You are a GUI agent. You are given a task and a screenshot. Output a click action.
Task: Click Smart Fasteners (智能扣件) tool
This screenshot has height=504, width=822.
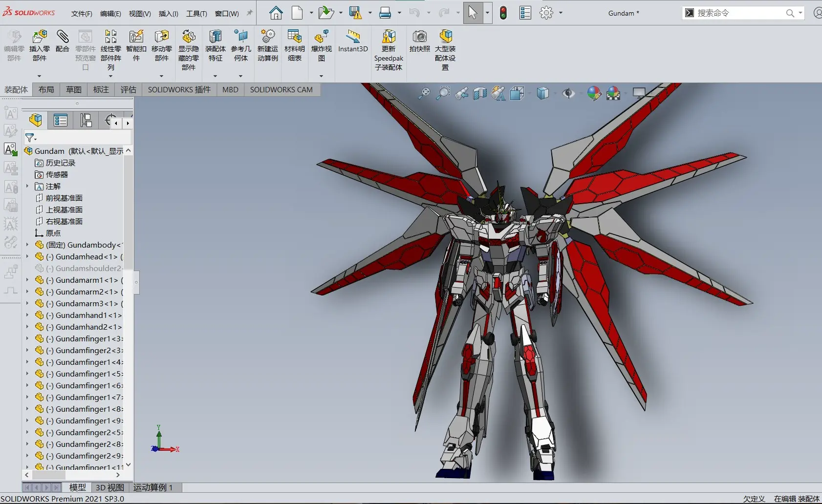click(136, 45)
